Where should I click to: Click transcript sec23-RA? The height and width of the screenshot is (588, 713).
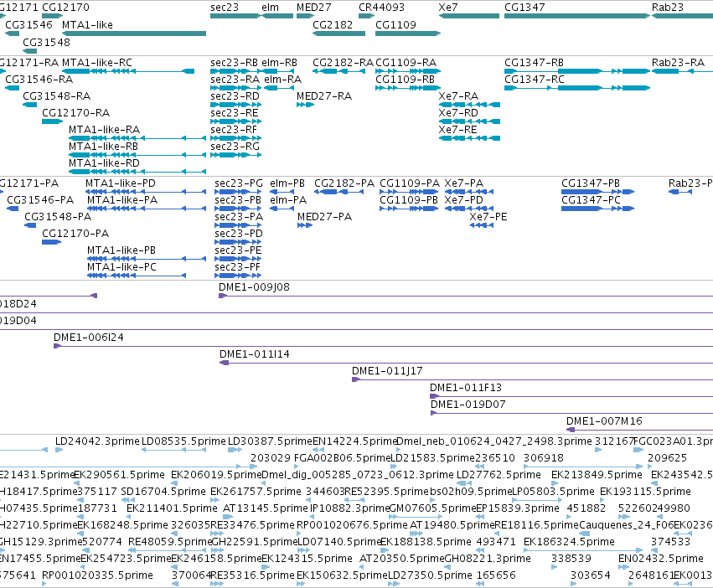click(x=235, y=88)
